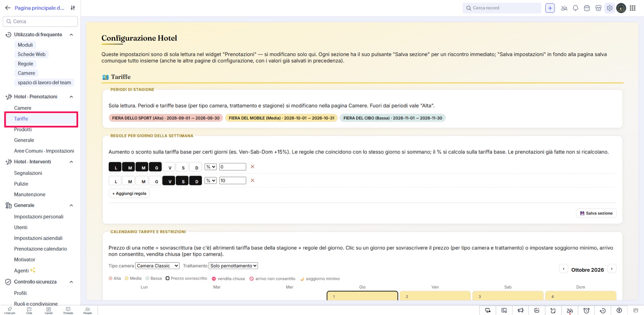
Task: Toggle day L in the 0% rule
Action: coord(116,167)
